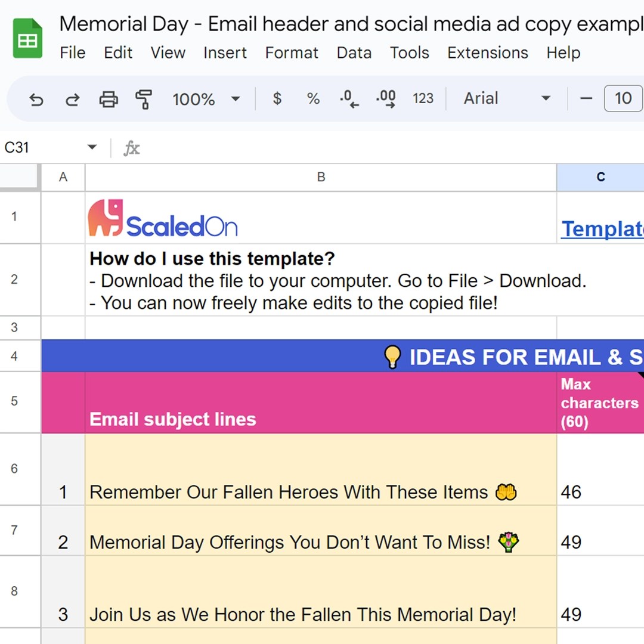Open the Zoom level dropdown

click(x=206, y=99)
